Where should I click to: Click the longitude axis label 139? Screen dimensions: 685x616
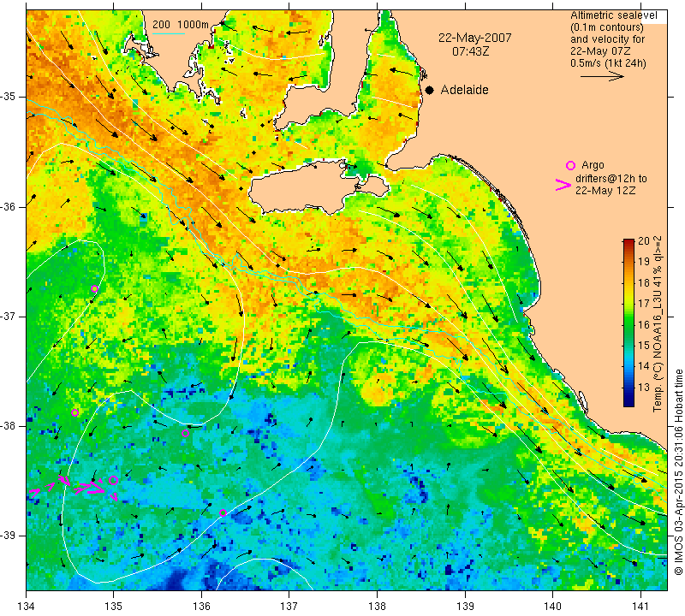tap(465, 606)
